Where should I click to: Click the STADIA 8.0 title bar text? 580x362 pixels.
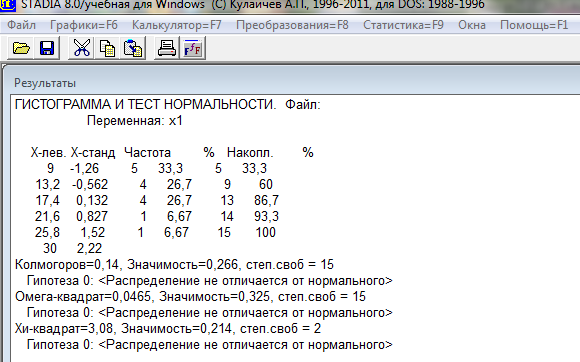coord(253,5)
